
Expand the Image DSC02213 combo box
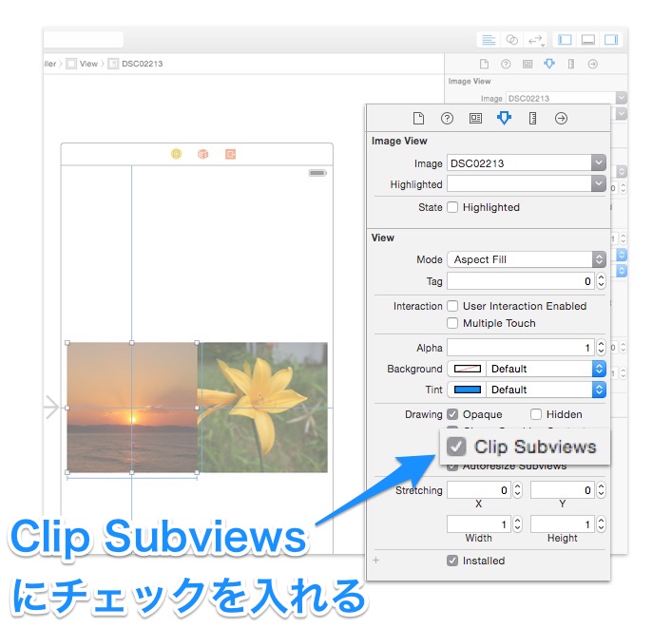pos(599,163)
